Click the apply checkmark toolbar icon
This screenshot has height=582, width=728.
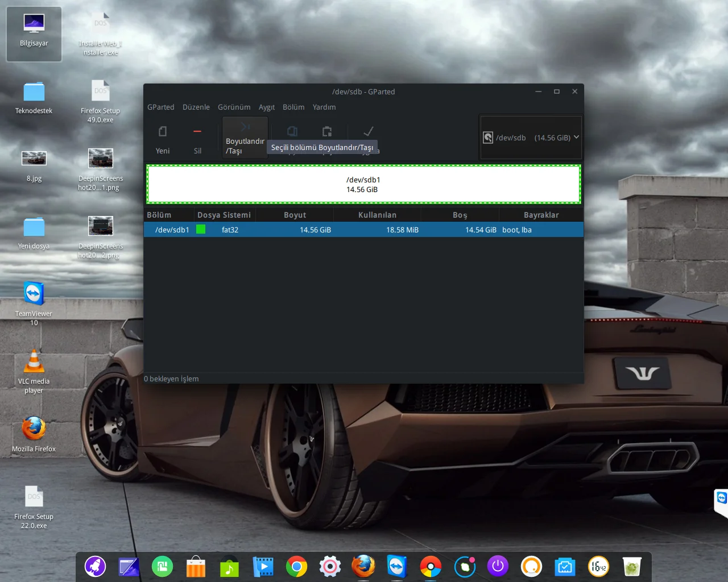coord(369,132)
